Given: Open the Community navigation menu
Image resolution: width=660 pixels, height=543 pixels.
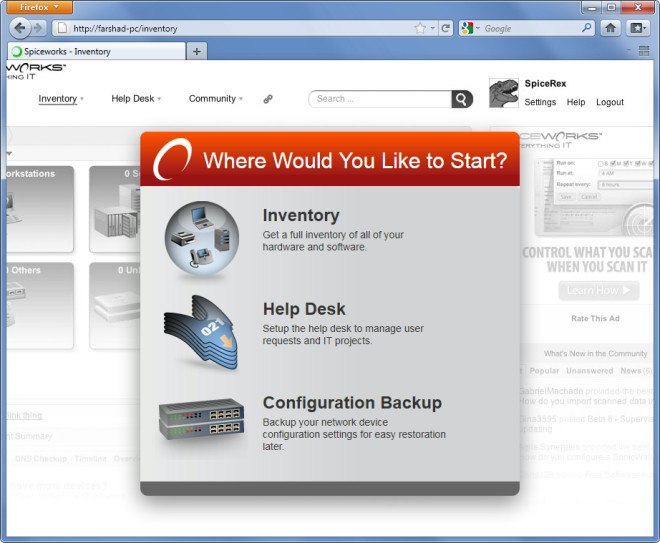Looking at the screenshot, I should pyautogui.click(x=216, y=98).
